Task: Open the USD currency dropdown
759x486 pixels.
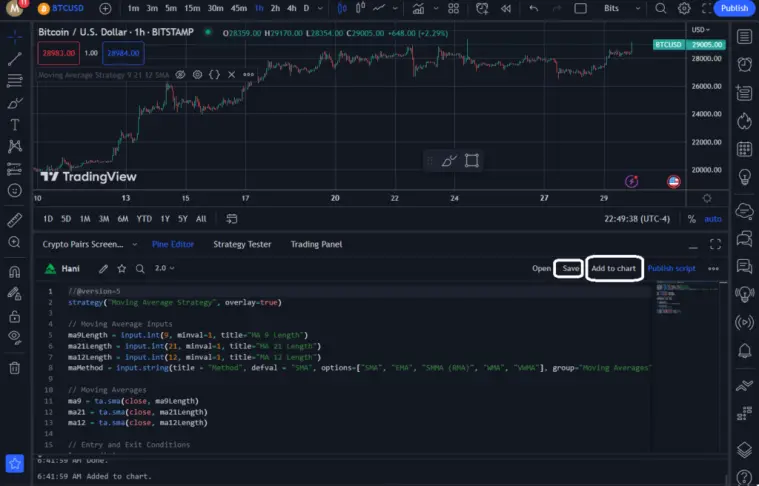Action: (700, 30)
